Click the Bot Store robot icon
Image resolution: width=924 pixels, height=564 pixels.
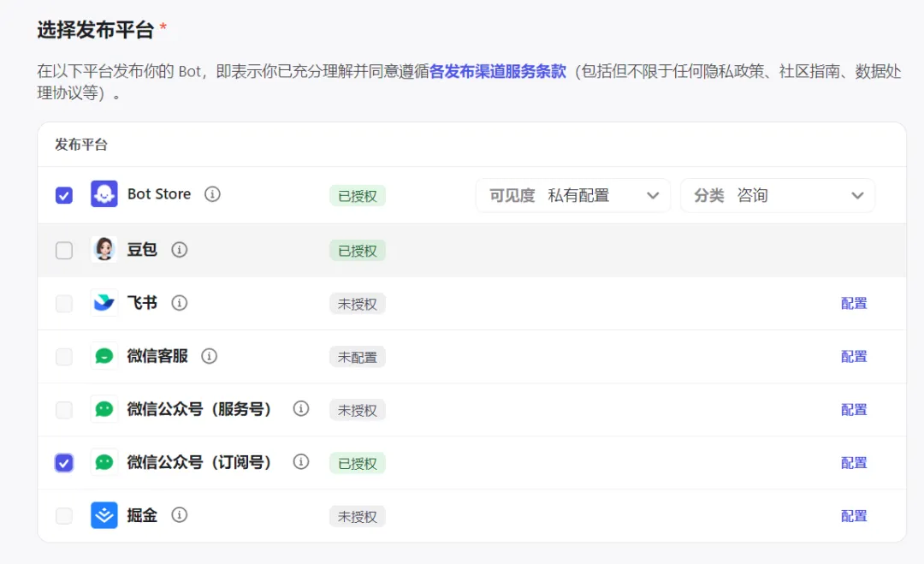coord(104,194)
